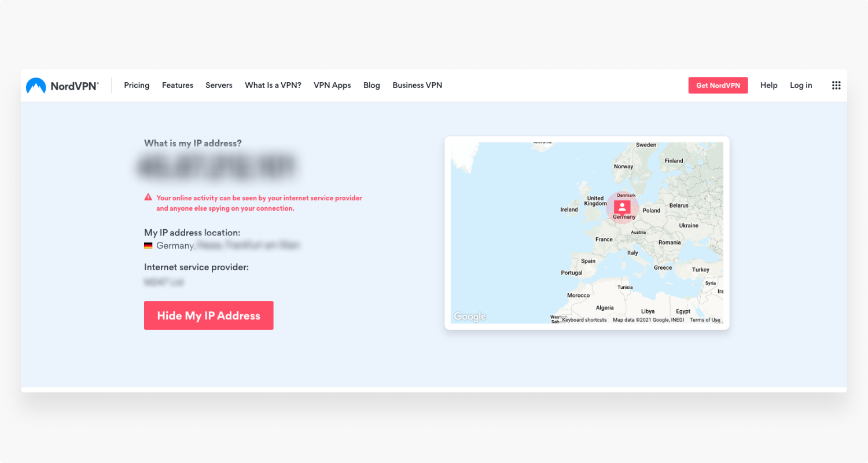Click the blurred IP address value
Viewport: 868px width, 463px height.
(x=218, y=166)
